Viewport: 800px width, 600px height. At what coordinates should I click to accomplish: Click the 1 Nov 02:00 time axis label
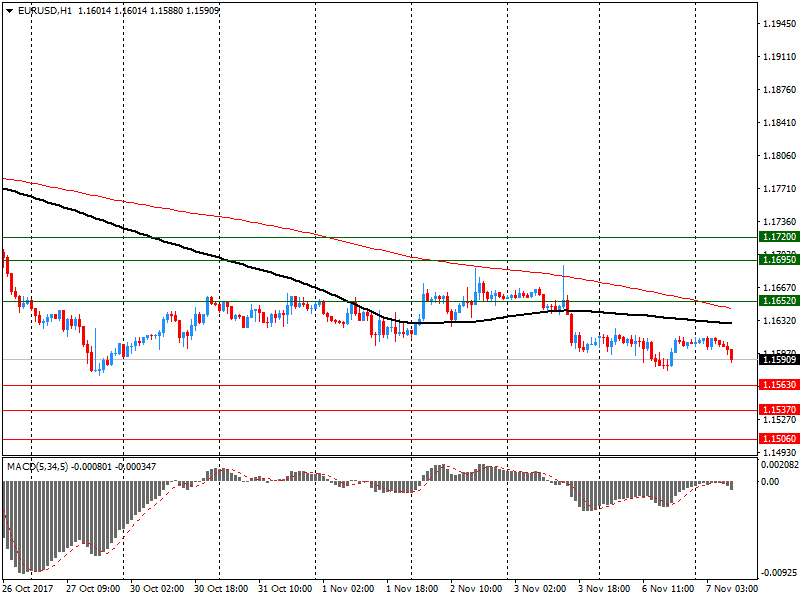pos(348,588)
